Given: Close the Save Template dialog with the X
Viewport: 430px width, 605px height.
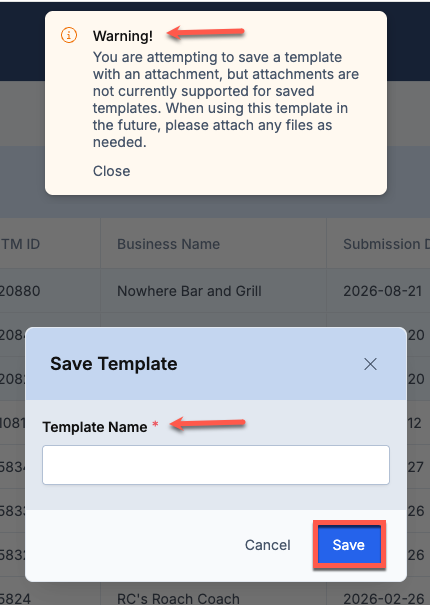Looking at the screenshot, I should (x=370, y=364).
